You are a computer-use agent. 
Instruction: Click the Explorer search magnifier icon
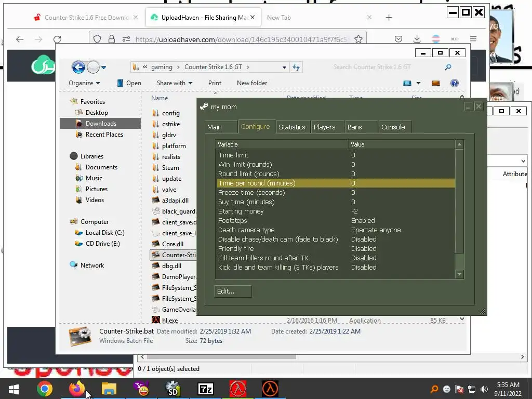click(448, 67)
